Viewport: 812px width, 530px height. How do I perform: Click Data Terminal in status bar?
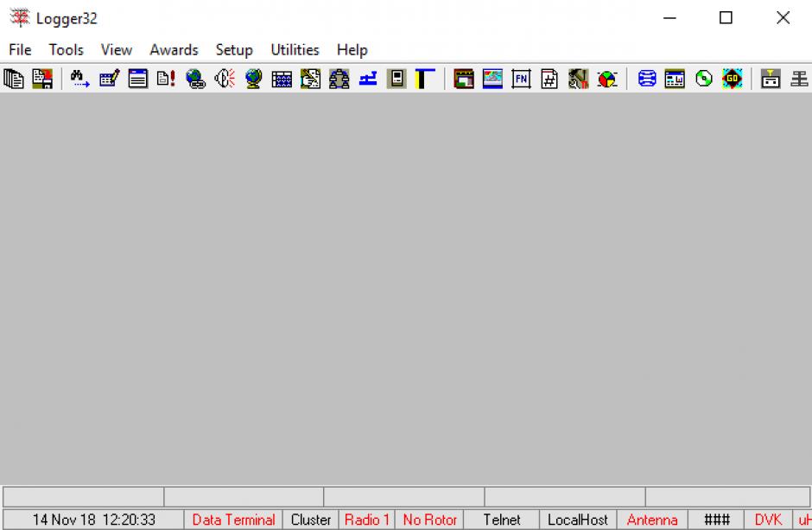coord(233,520)
